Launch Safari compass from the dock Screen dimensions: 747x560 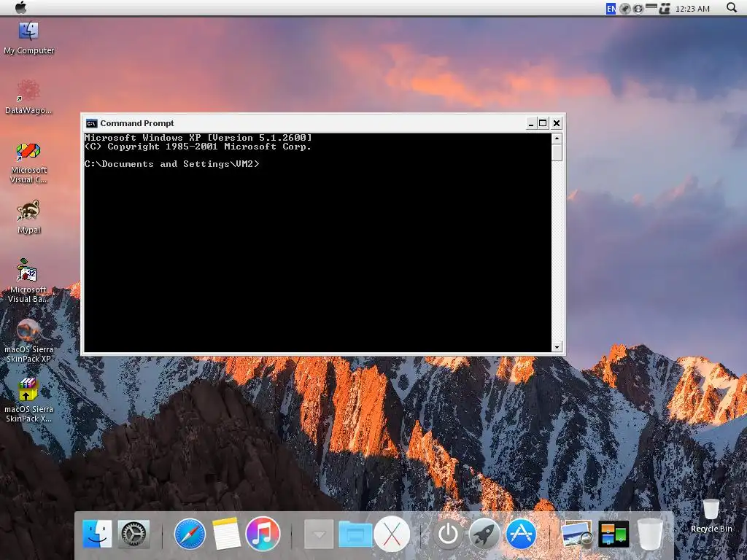click(190, 534)
